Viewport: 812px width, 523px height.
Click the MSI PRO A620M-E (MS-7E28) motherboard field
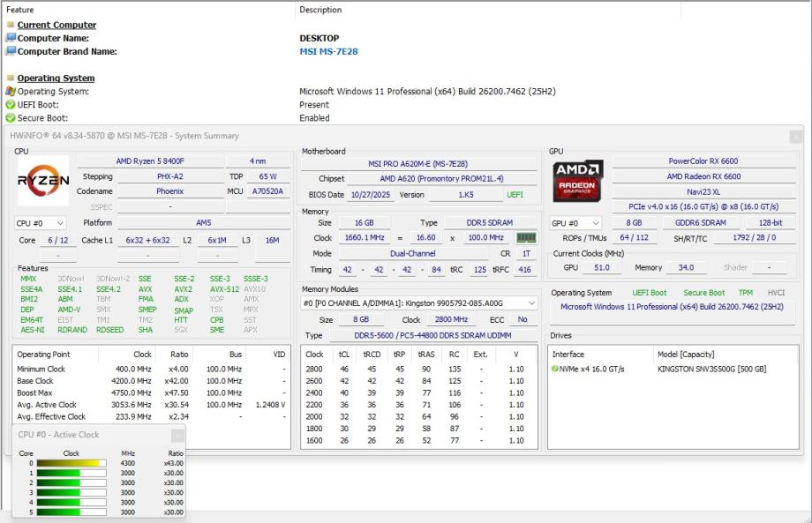418,163
